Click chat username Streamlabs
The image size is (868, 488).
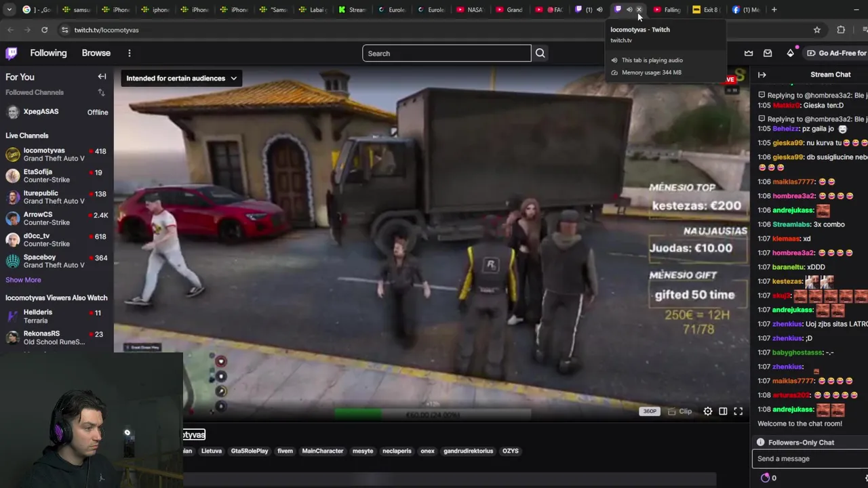click(789, 224)
